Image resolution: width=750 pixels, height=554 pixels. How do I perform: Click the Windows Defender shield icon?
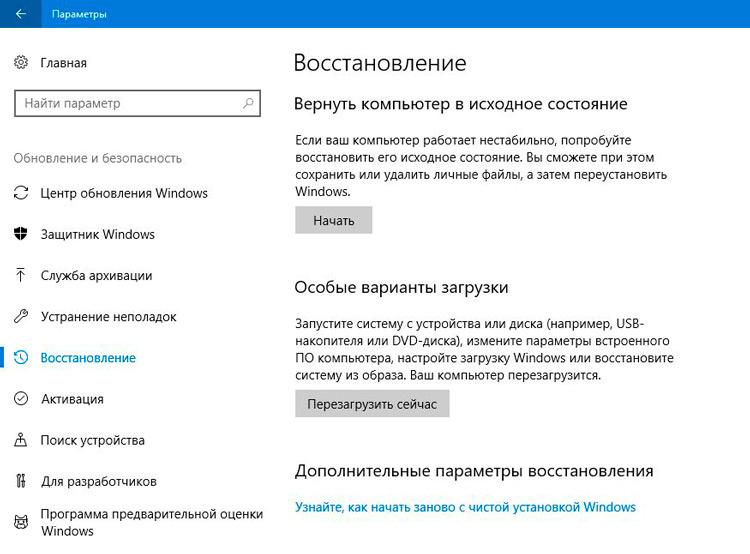coord(21,234)
